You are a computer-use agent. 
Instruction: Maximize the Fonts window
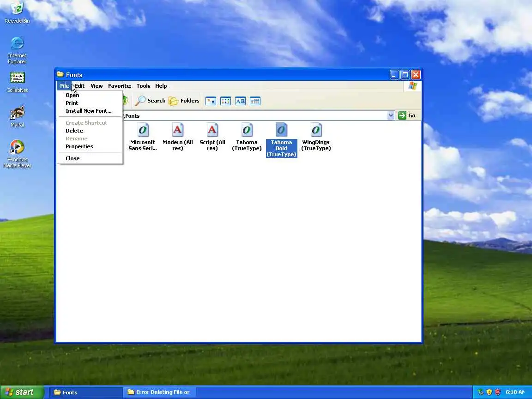pyautogui.click(x=405, y=75)
